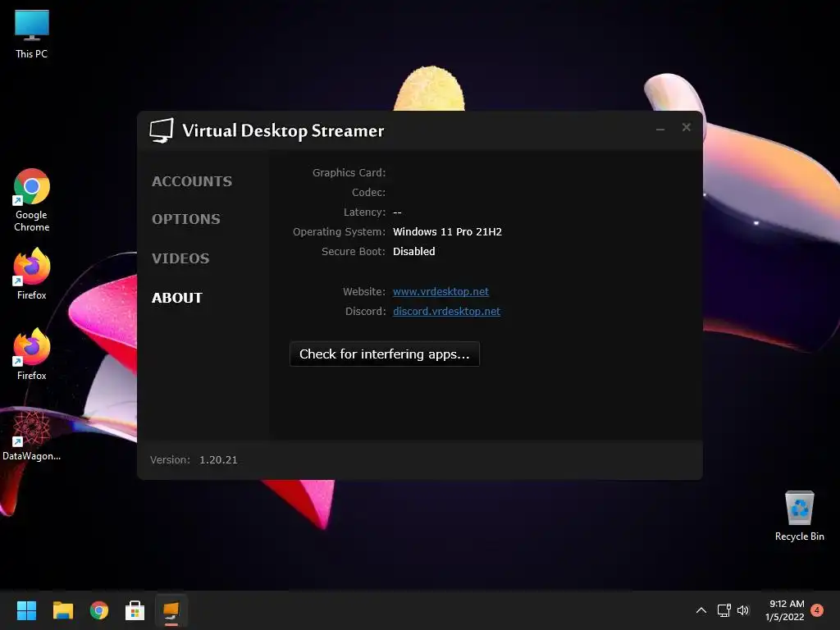
Task: Open File Explorer from the taskbar
Action: 62,610
